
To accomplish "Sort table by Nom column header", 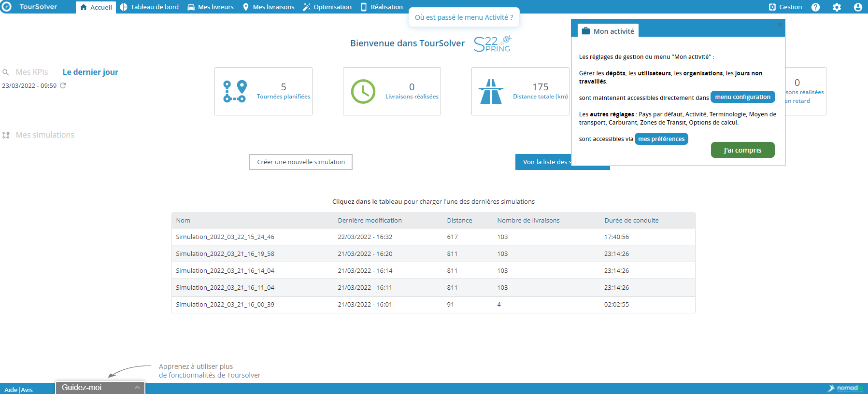I will click(183, 221).
